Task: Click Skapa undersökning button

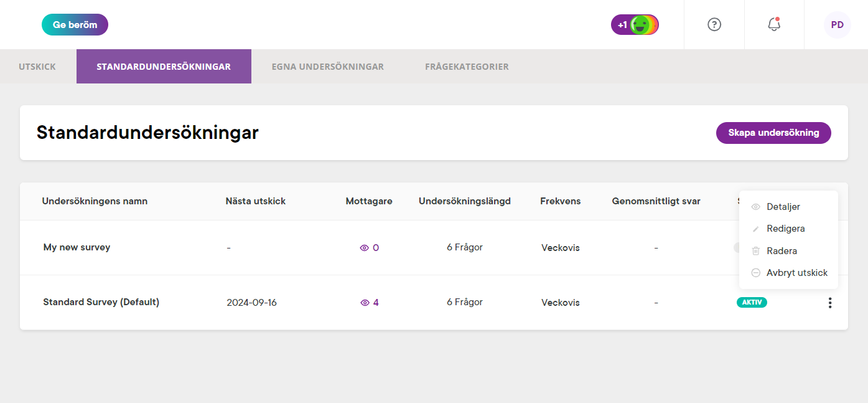Action: (773, 133)
